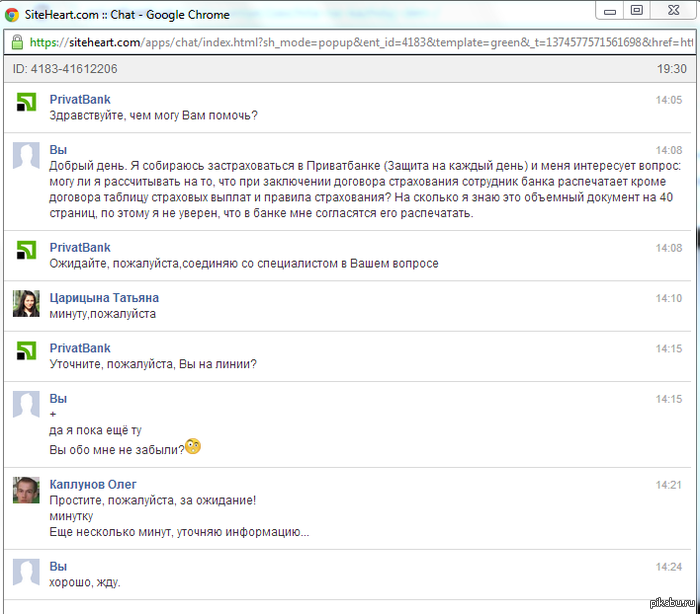Click the PrivatBank name at 14:05
The height and width of the screenshot is (614, 700).
(80, 100)
